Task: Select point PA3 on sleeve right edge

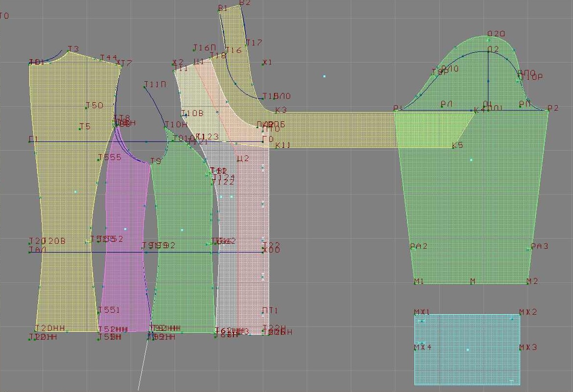Action: coord(531,248)
